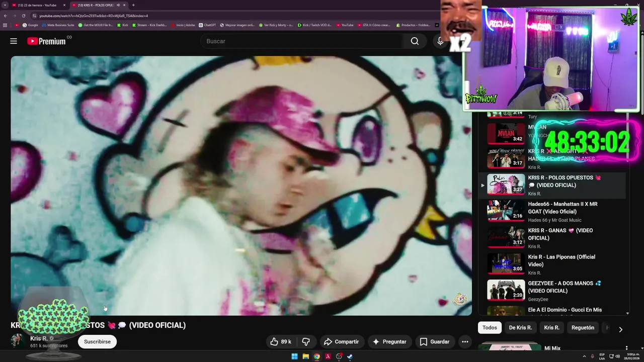644x362 pixels.
Task: Open currently playing POLOS OPUESTOS playlist item
Action: 552,185
